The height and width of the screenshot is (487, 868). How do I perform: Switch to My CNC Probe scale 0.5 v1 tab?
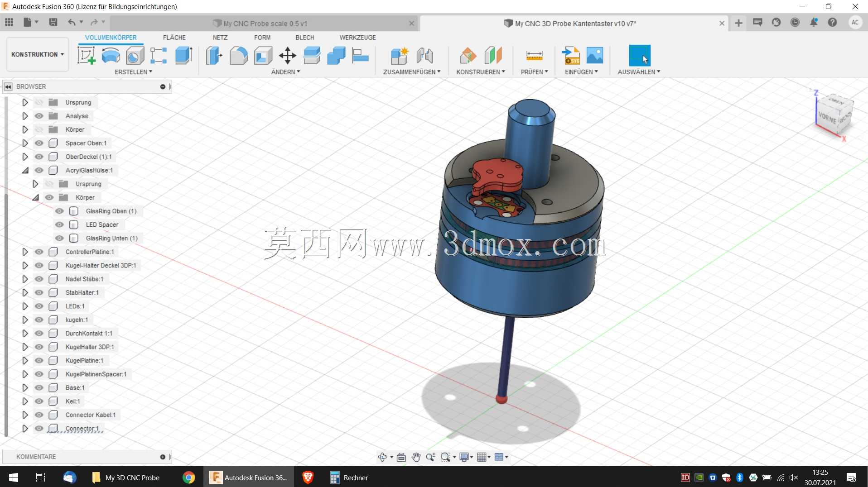(265, 24)
